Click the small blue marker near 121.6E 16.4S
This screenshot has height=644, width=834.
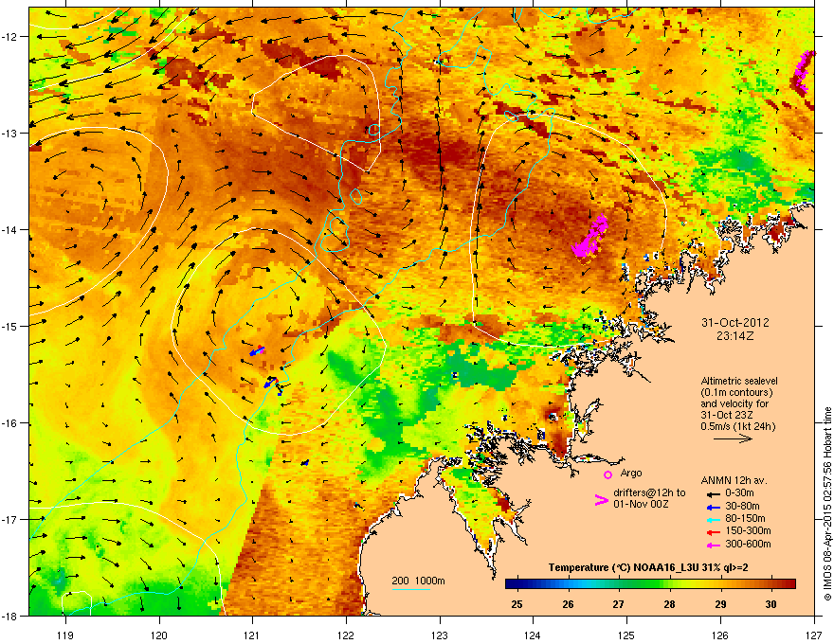tap(305, 463)
